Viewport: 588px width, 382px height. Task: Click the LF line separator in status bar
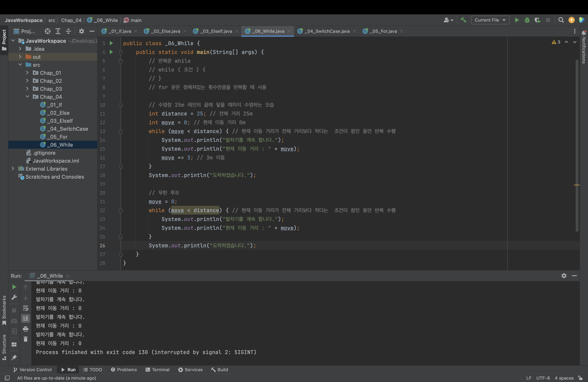click(529, 378)
